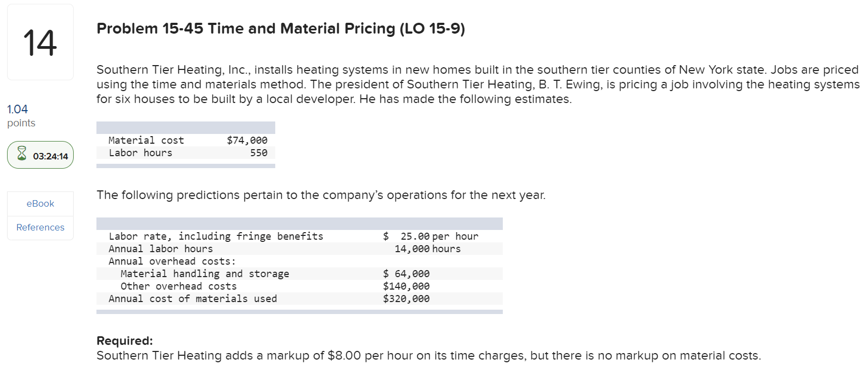Select the "$64,000" overhead value
The height and width of the screenshot is (365, 868).
tap(406, 273)
